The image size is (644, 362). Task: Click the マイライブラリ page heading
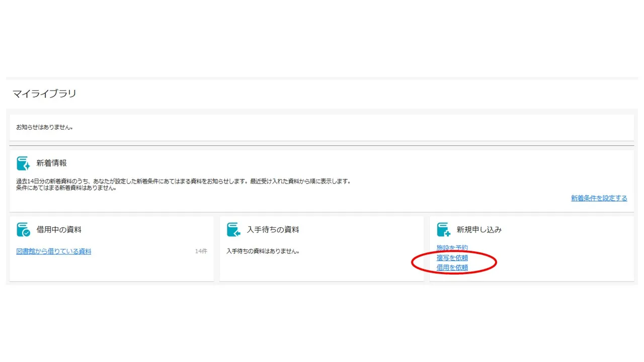(44, 94)
